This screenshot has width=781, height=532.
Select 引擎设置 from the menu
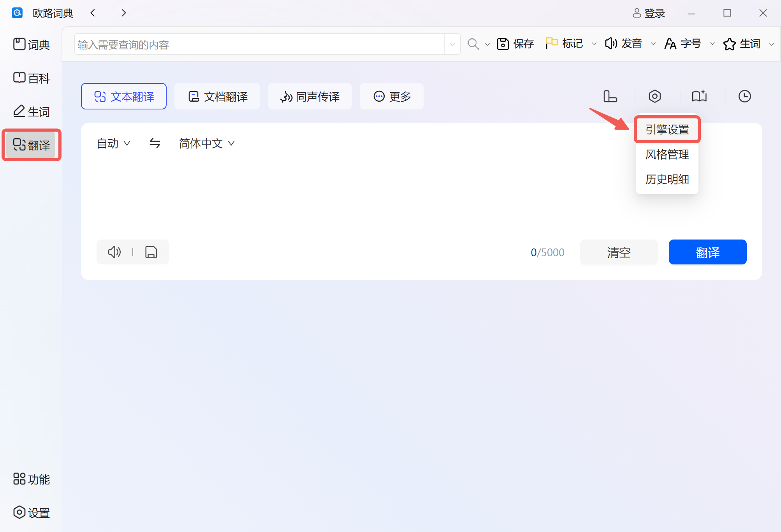[667, 129]
